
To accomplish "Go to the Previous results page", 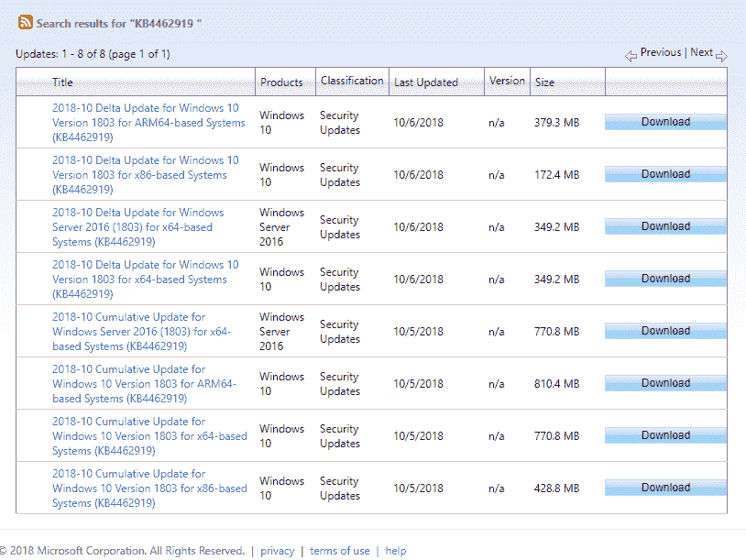I will pyautogui.click(x=661, y=52).
